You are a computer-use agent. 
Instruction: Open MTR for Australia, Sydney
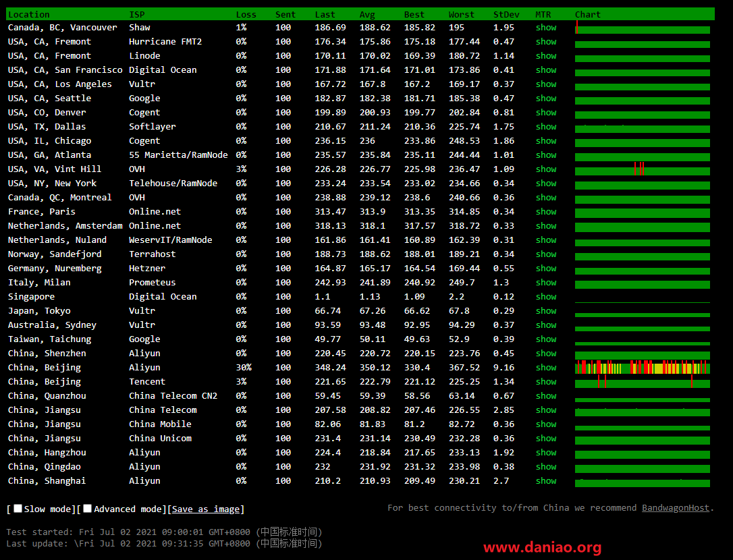(x=546, y=325)
